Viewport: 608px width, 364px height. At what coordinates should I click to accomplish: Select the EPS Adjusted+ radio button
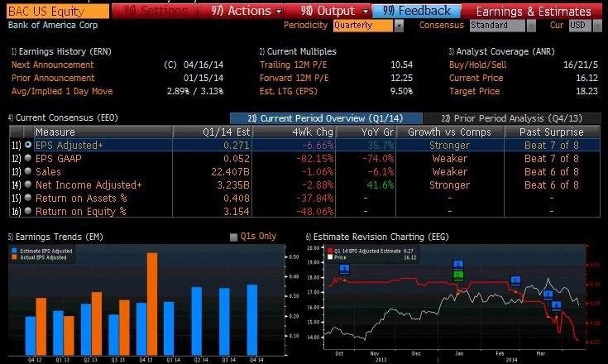[28, 145]
